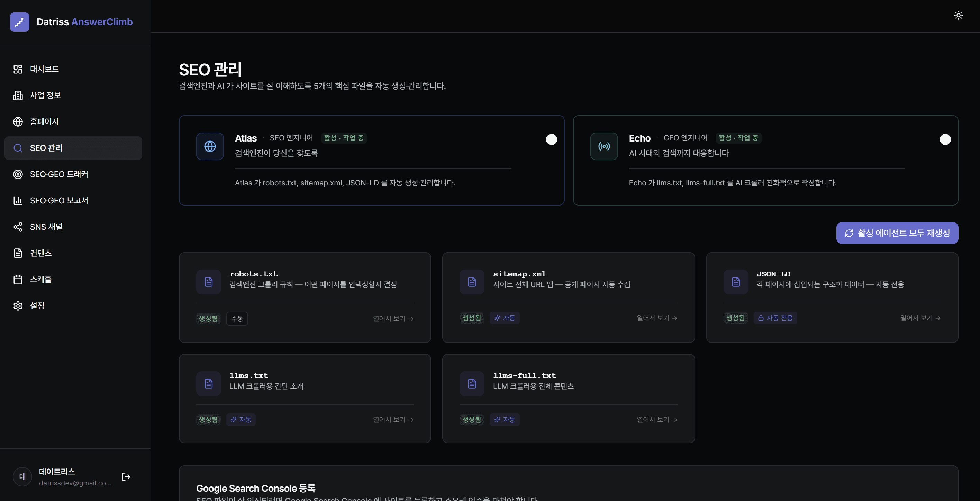The width and height of the screenshot is (980, 501).
Task: Click 열어서 보기 on sitemap.xml card
Action: click(x=657, y=318)
